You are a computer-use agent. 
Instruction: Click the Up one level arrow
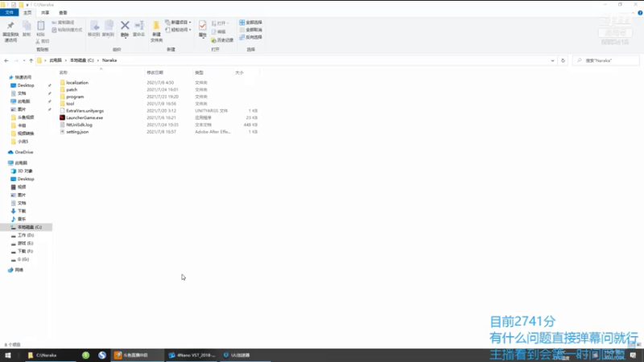[x=31, y=60]
